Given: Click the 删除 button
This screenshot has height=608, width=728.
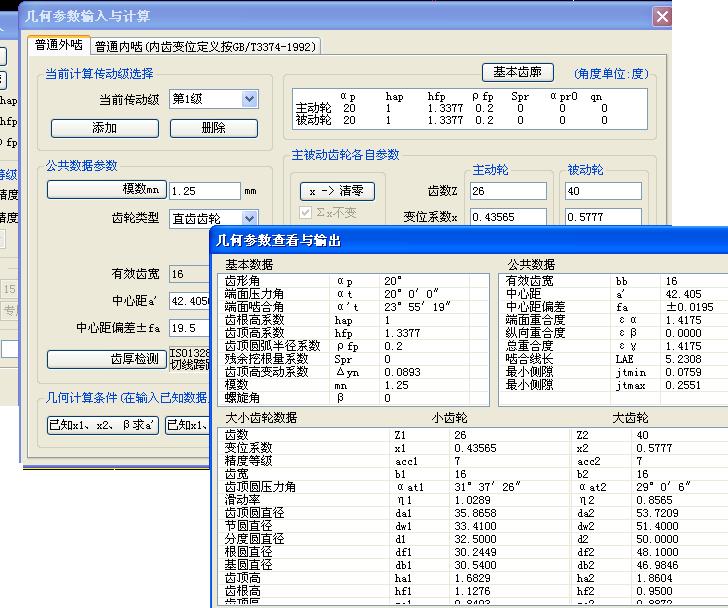Looking at the screenshot, I should coord(214,128).
